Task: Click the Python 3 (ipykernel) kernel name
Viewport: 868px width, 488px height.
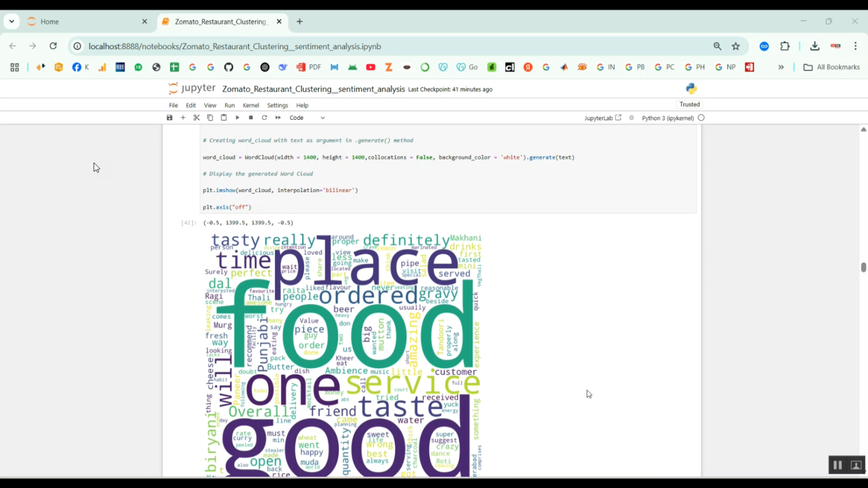Action: click(x=668, y=118)
